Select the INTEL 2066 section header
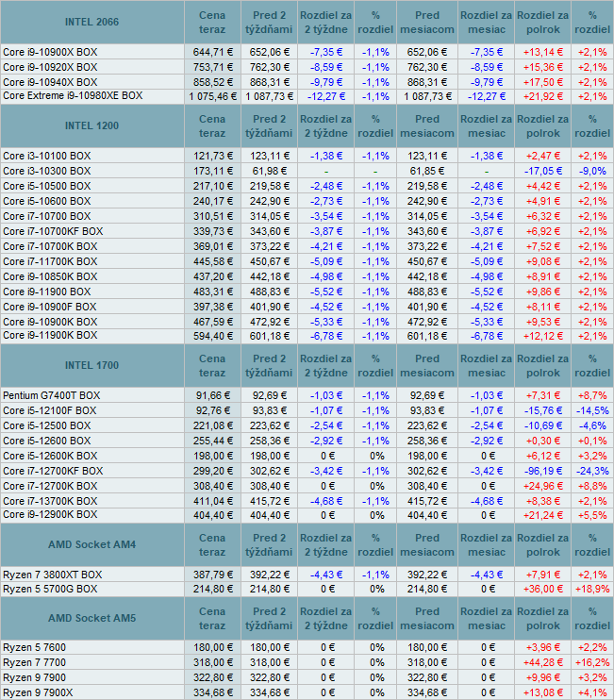 click(x=91, y=22)
